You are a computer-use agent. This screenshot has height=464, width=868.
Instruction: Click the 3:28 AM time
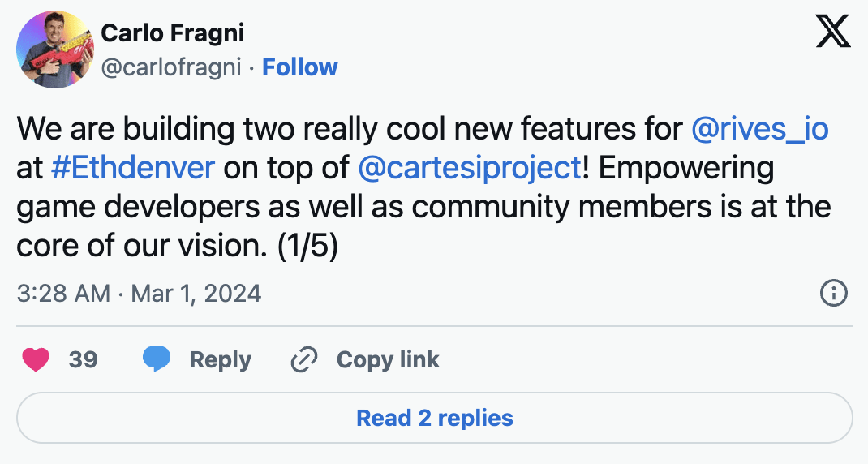pyautogui.click(x=63, y=293)
